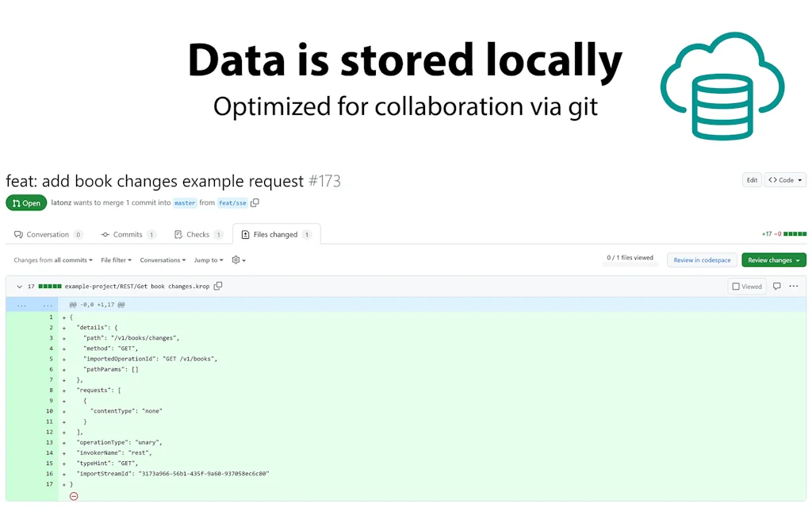Open the comment icon on file header
812x508 pixels.
coord(777,286)
